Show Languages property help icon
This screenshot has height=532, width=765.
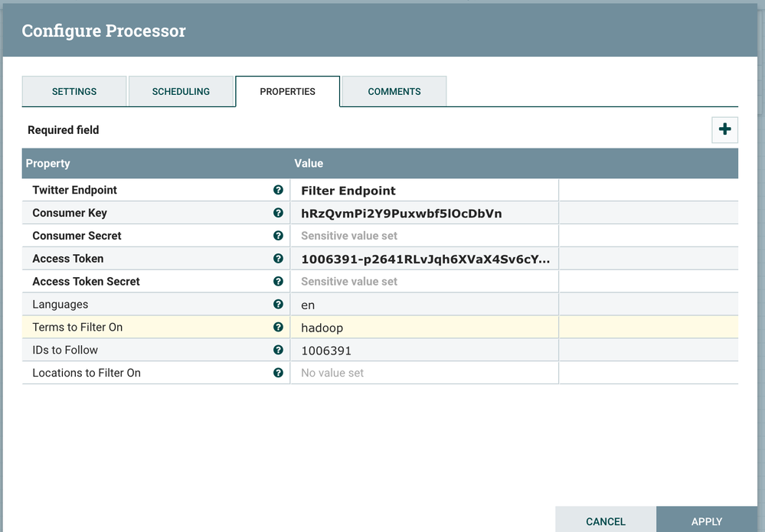click(278, 305)
